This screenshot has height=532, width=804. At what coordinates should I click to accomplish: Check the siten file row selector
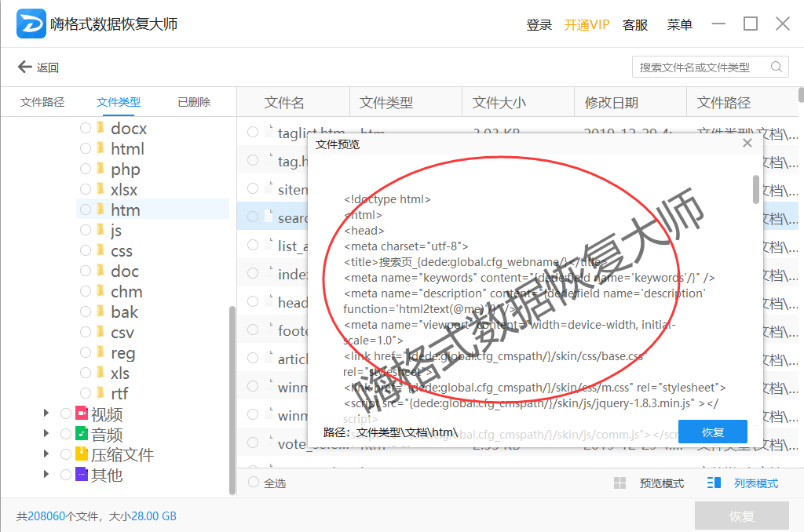click(x=253, y=188)
